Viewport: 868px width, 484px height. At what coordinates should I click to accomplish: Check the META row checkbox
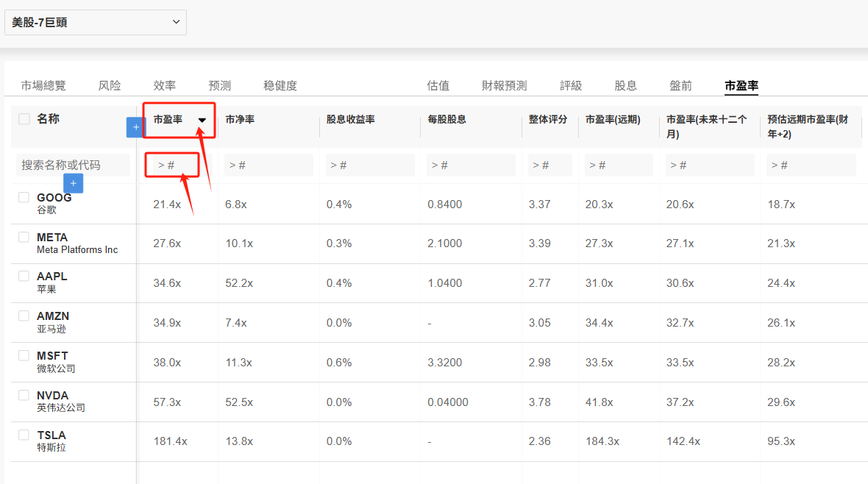point(24,237)
